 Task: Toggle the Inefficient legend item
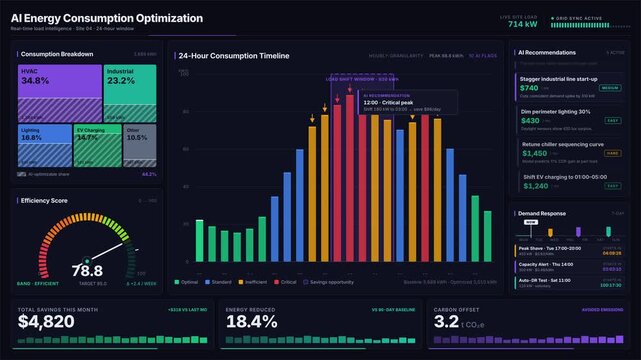pyautogui.click(x=253, y=282)
